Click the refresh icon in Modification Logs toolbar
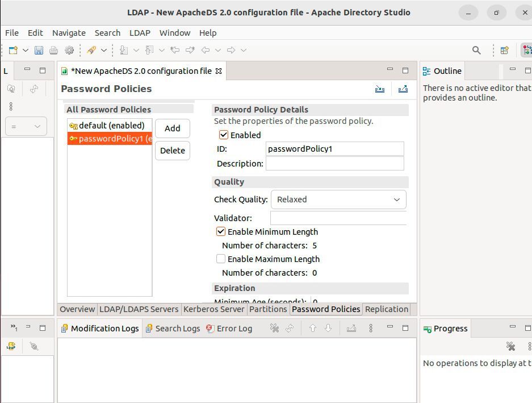The height and width of the screenshot is (403, 532). [289, 328]
